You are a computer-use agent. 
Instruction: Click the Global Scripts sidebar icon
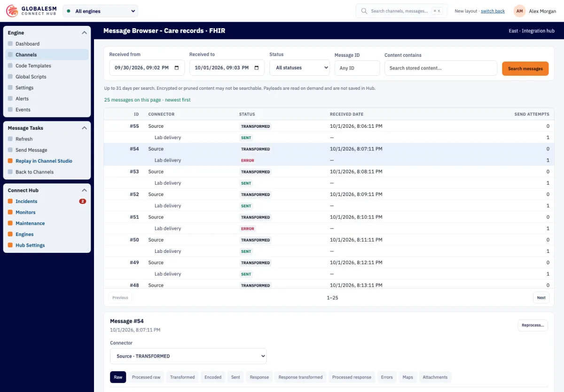(10, 77)
